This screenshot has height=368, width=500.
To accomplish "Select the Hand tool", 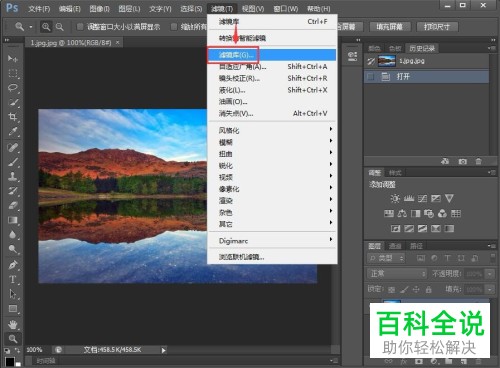I will coord(13,324).
